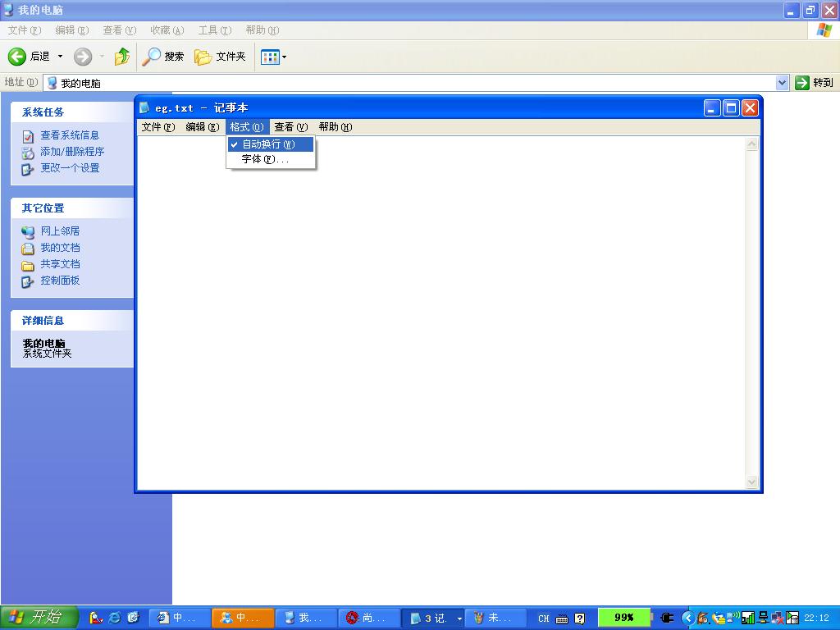The height and width of the screenshot is (630, 840).
Task: Click the Back arrow icon in Explorer toolbar
Action: point(17,57)
